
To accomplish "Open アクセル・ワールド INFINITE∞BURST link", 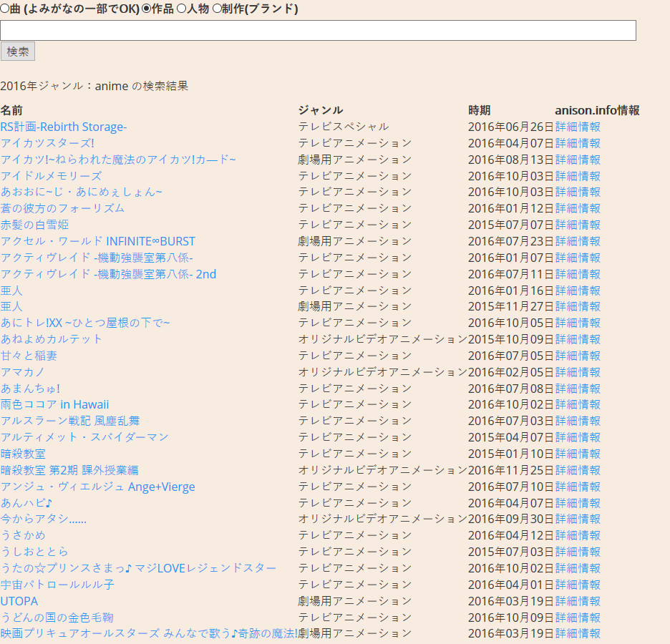I will [98, 241].
